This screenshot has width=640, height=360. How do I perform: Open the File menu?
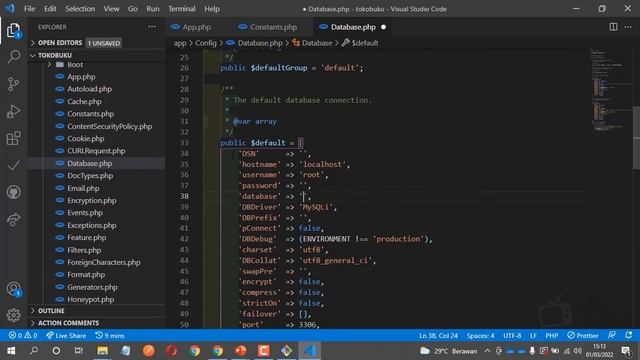(29, 9)
